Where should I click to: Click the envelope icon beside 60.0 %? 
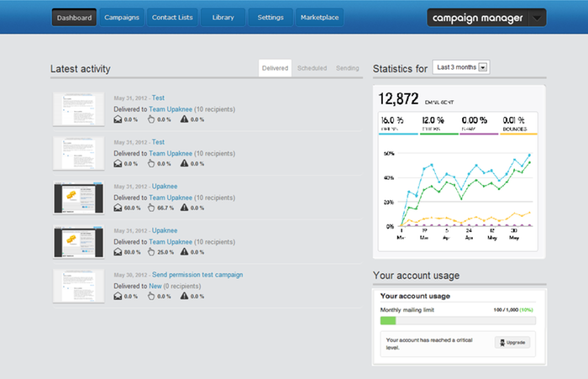118,208
